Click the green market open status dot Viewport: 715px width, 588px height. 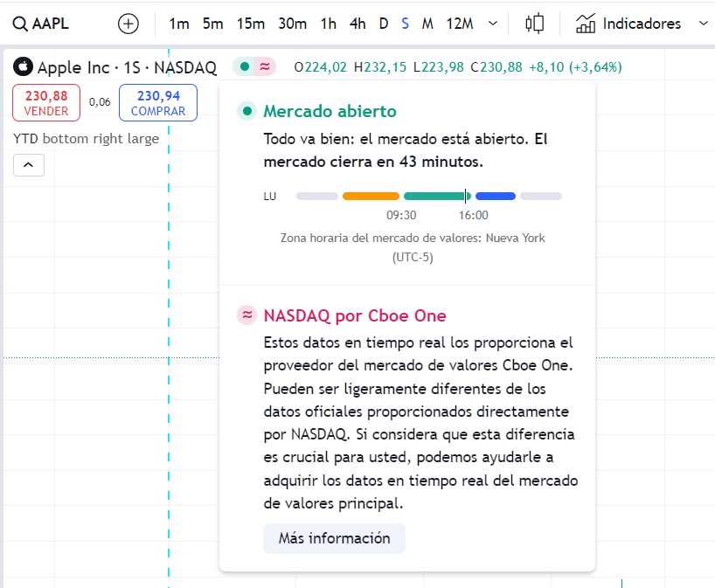(x=245, y=66)
